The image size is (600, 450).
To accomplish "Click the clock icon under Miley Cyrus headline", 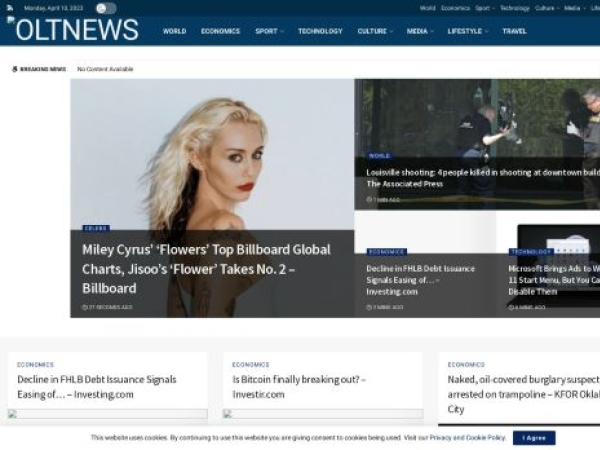I will tap(85, 307).
